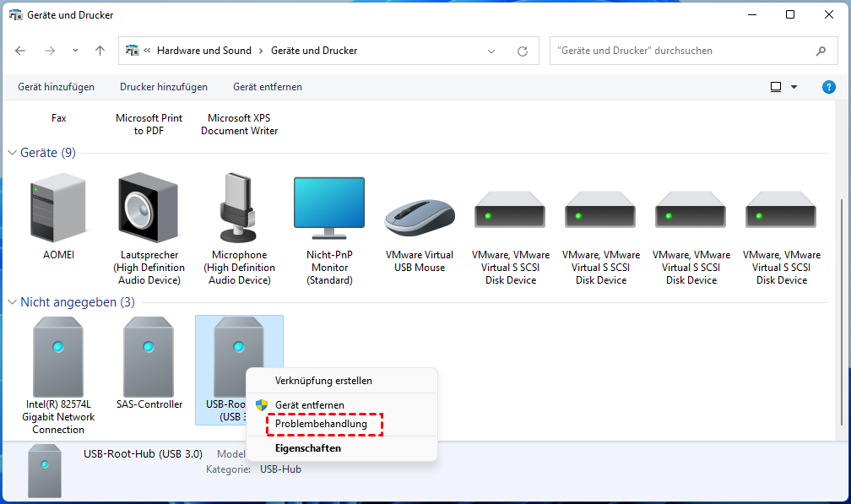Image resolution: width=851 pixels, height=504 pixels.
Task: Select the Intel(R) 82574L Gigabit Network Connection icon
Action: point(58,357)
